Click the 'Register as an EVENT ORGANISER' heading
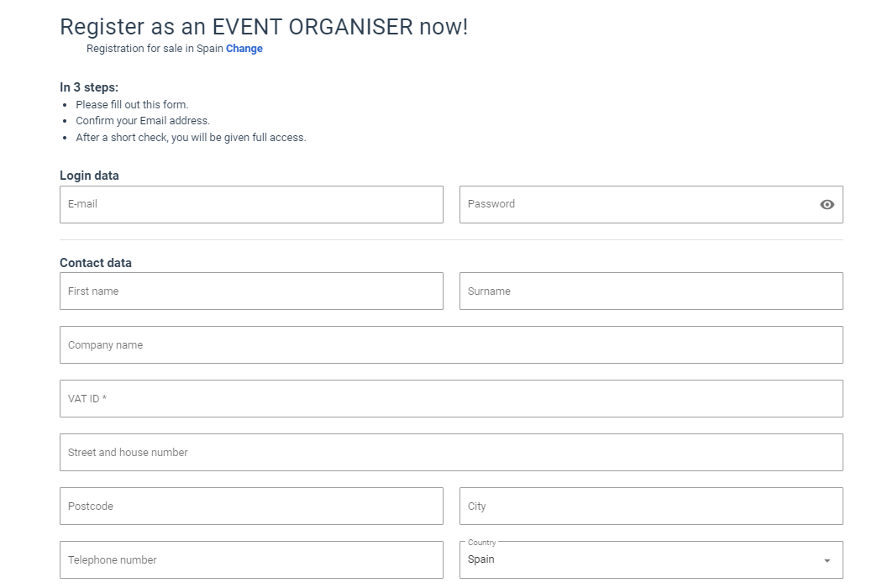This screenshot has height=588, width=877. point(264,27)
